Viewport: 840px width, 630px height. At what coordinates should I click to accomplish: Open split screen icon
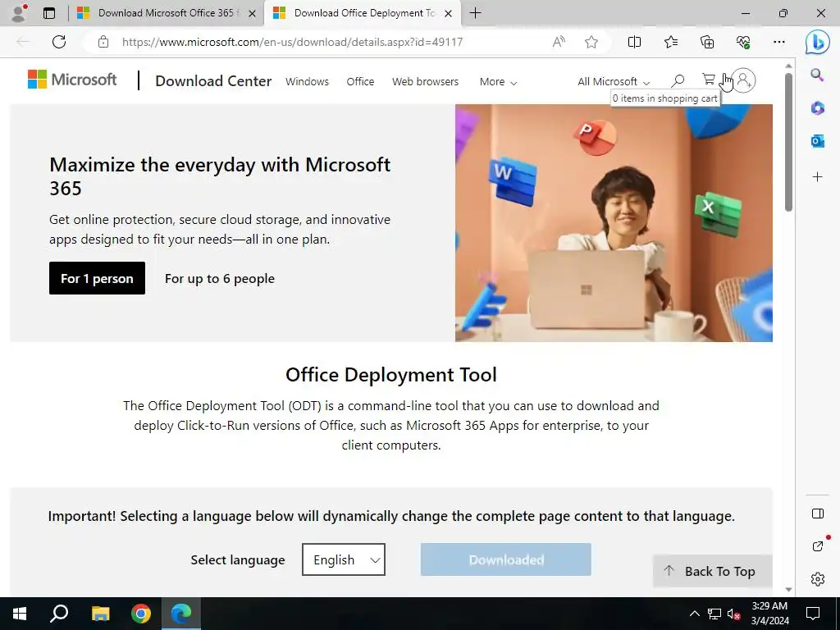tap(634, 42)
